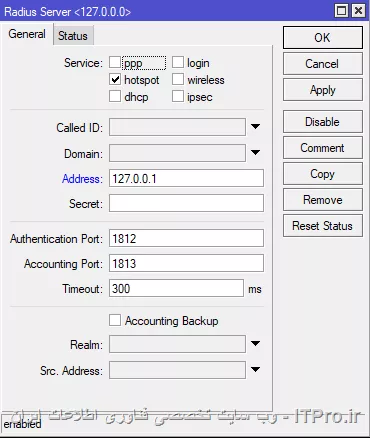Tick the wireless service checkbox
The height and width of the screenshot is (438, 370).
click(178, 80)
